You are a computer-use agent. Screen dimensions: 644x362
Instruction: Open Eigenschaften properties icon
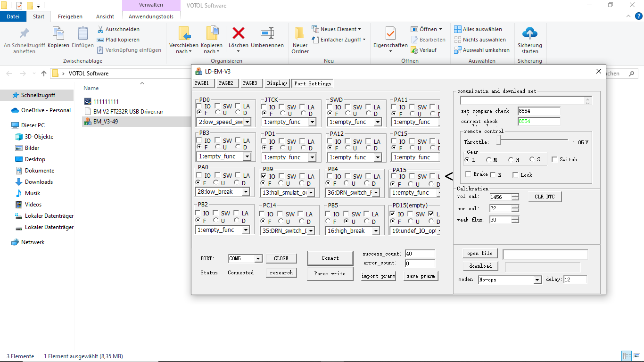[x=390, y=33]
